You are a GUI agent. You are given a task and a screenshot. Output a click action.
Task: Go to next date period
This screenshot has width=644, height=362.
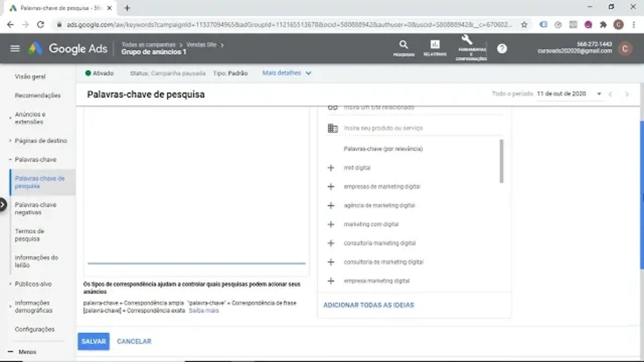tap(627, 94)
